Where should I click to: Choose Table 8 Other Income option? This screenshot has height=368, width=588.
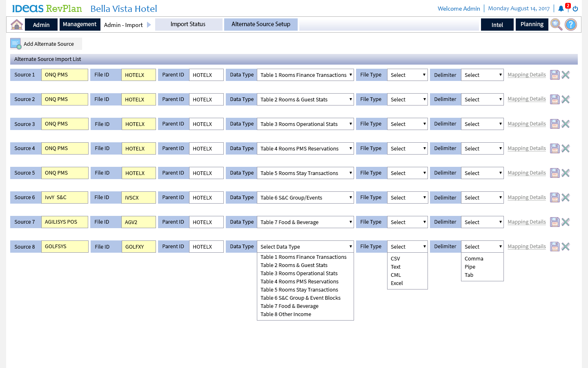pos(286,314)
